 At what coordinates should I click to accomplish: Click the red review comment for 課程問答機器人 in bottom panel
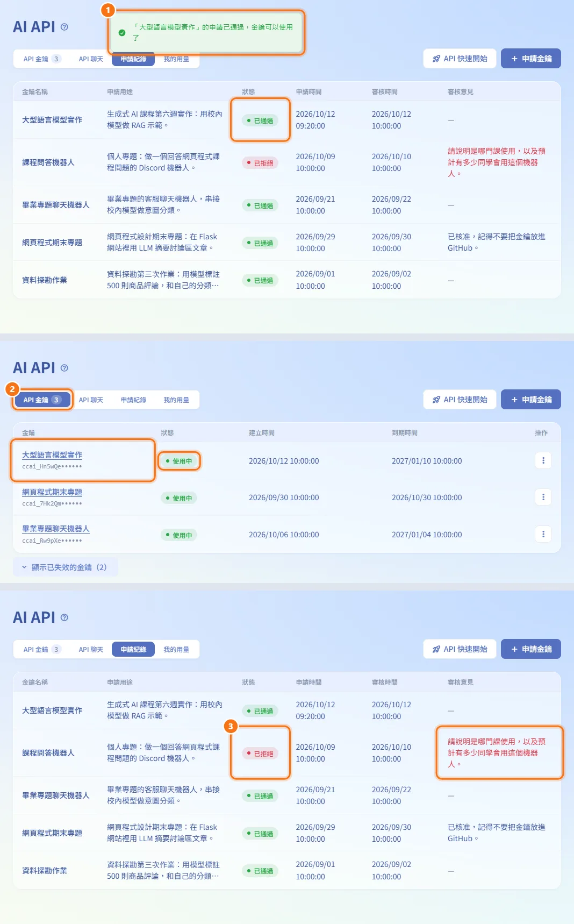497,753
